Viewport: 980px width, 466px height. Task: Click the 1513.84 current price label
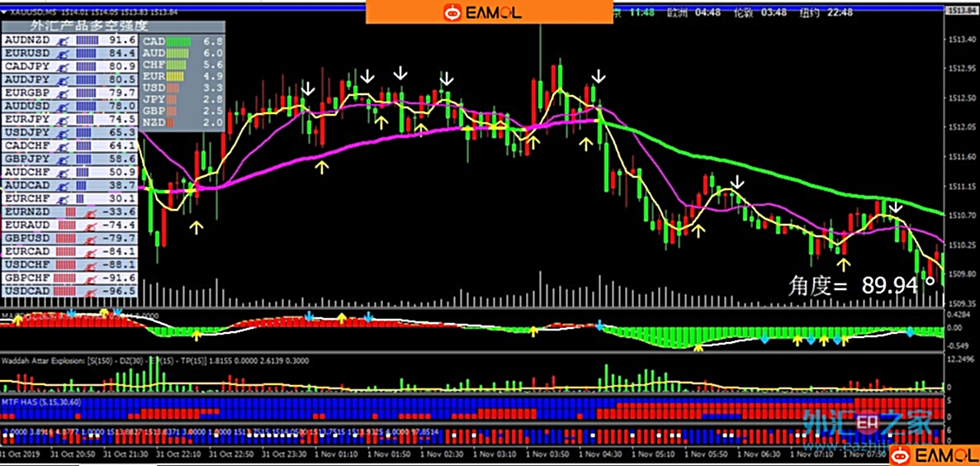coord(961,10)
